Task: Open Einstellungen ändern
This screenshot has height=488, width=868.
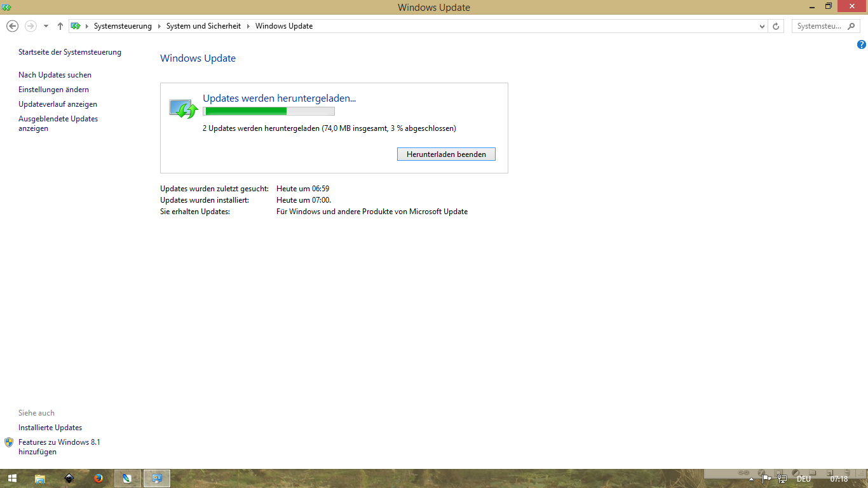Action: (53, 90)
